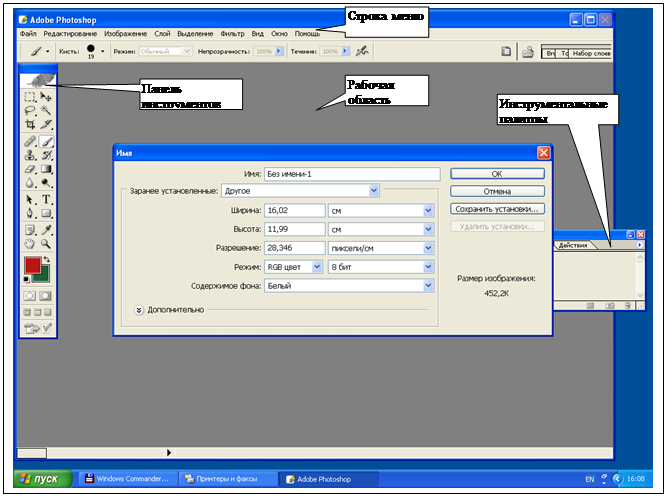Select the Rectangle shape tool
The height and width of the screenshot is (497, 666).
pyautogui.click(x=46, y=213)
